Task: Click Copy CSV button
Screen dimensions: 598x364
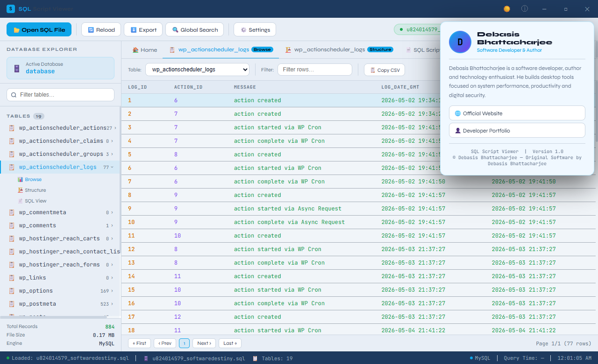Action: click(x=384, y=70)
